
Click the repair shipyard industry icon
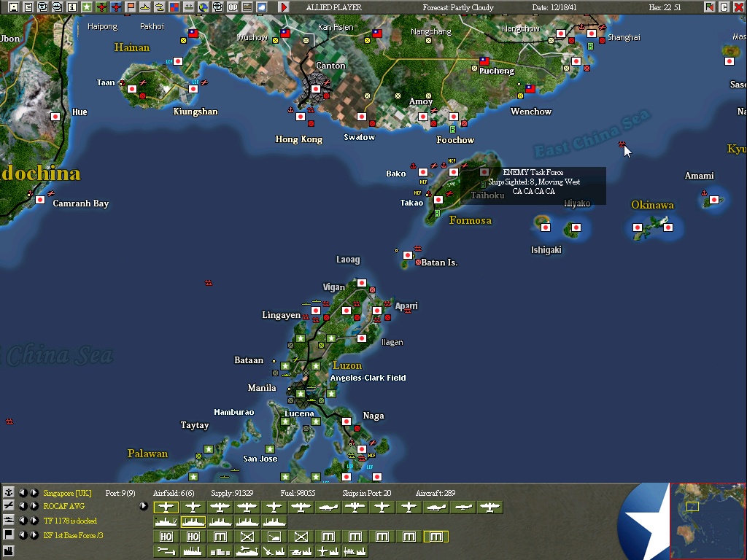247,551
